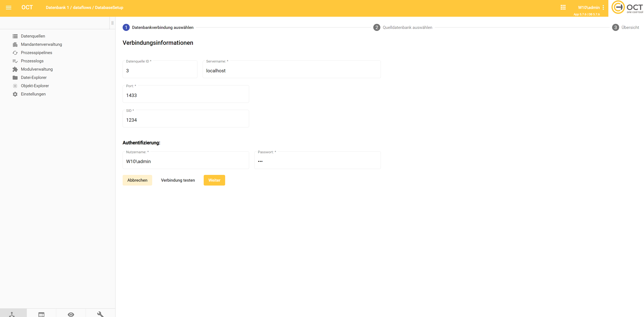The width and height of the screenshot is (644, 317).
Task: Select the hierarchy tree tab at bottom
Action: 12,314
